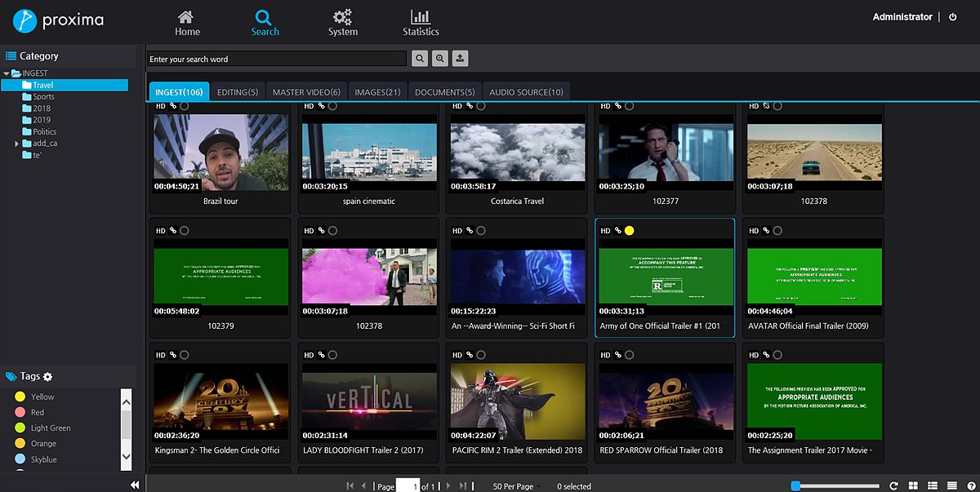This screenshot has width=980, height=492.
Task: Go to the Home section
Action: (x=187, y=23)
